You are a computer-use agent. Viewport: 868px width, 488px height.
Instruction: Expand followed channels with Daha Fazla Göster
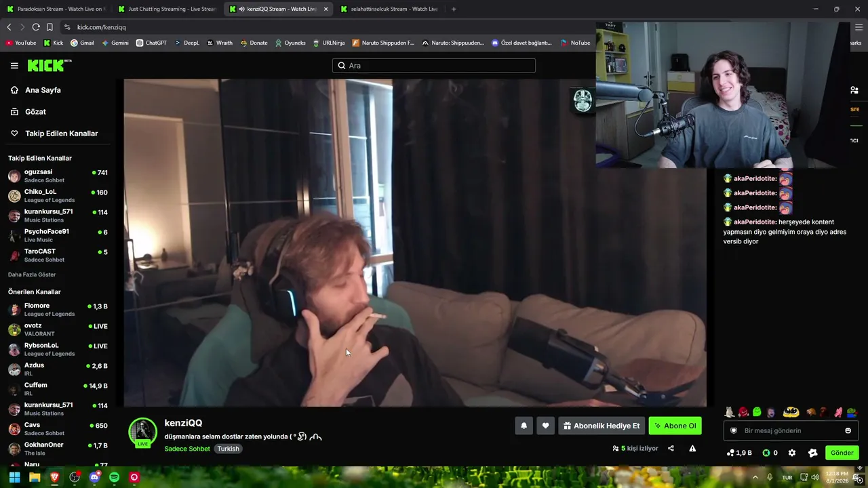pos(32,274)
